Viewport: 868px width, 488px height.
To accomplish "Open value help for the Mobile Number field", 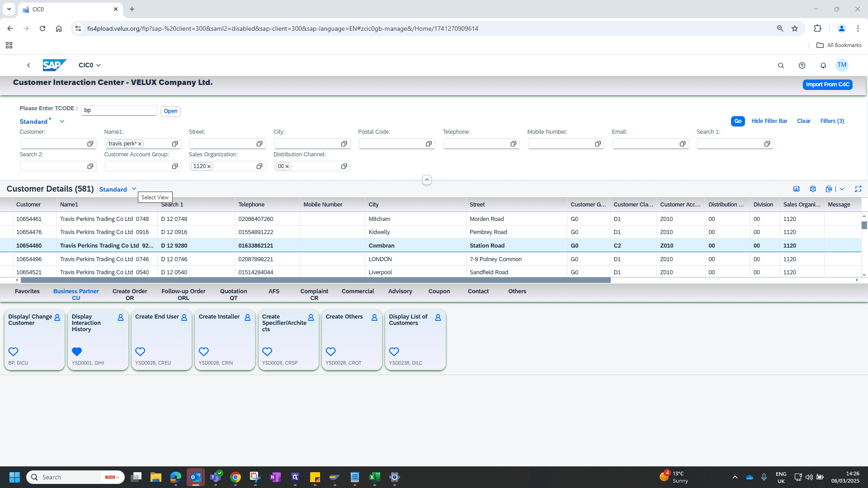I will tap(598, 144).
